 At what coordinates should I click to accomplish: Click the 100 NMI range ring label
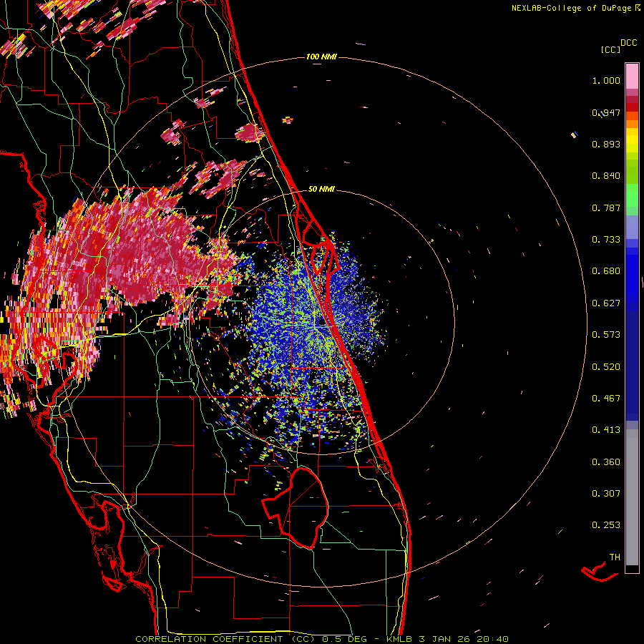(321, 57)
